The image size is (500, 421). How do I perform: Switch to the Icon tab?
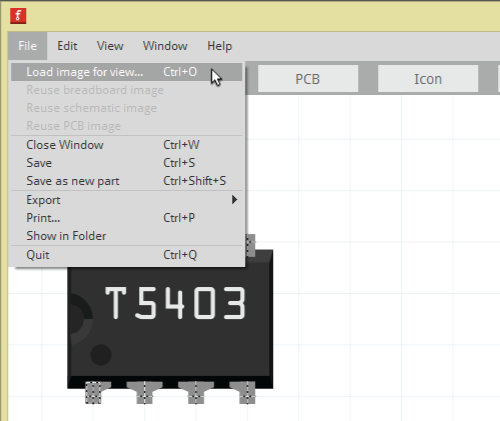pyautogui.click(x=428, y=79)
